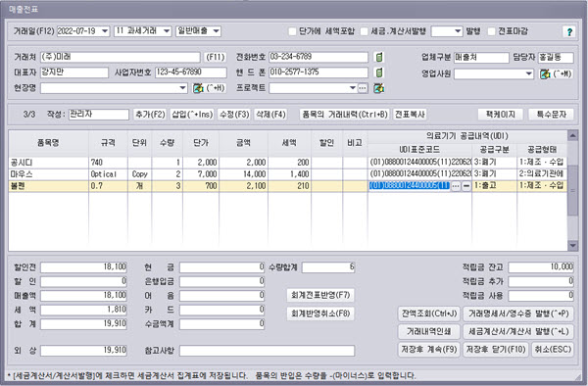Click 거래명세서/영수증 발행(^+P) button
This screenshot has width=588, height=386.
click(x=518, y=314)
